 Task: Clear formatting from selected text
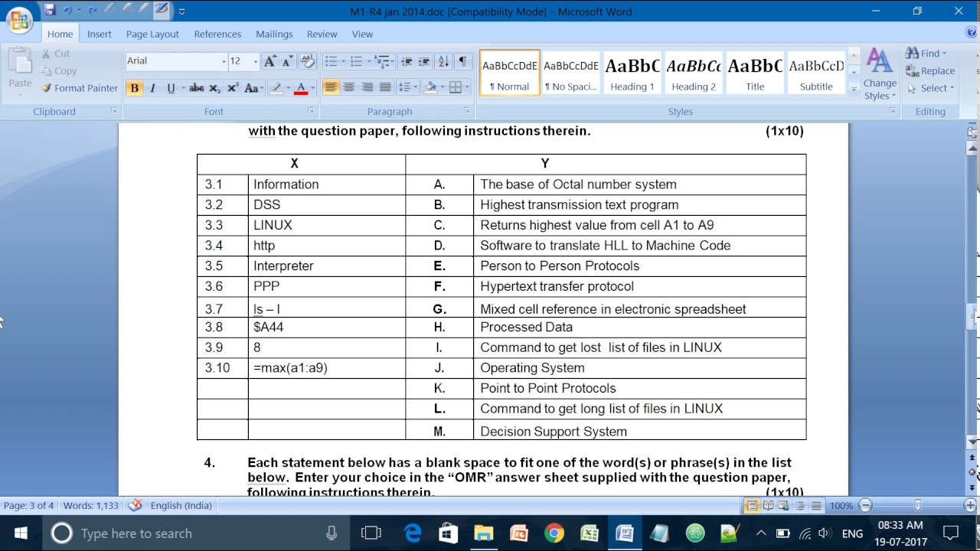click(x=308, y=61)
